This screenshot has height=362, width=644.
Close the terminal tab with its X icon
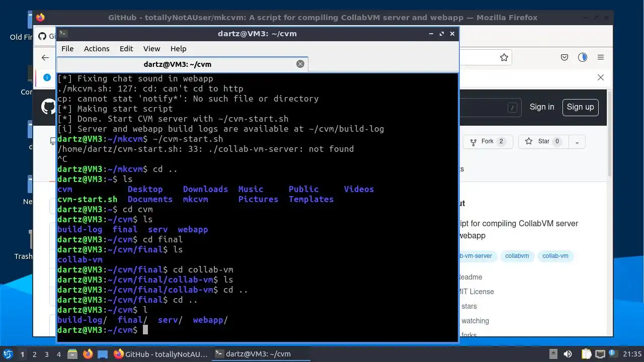pyautogui.click(x=300, y=64)
